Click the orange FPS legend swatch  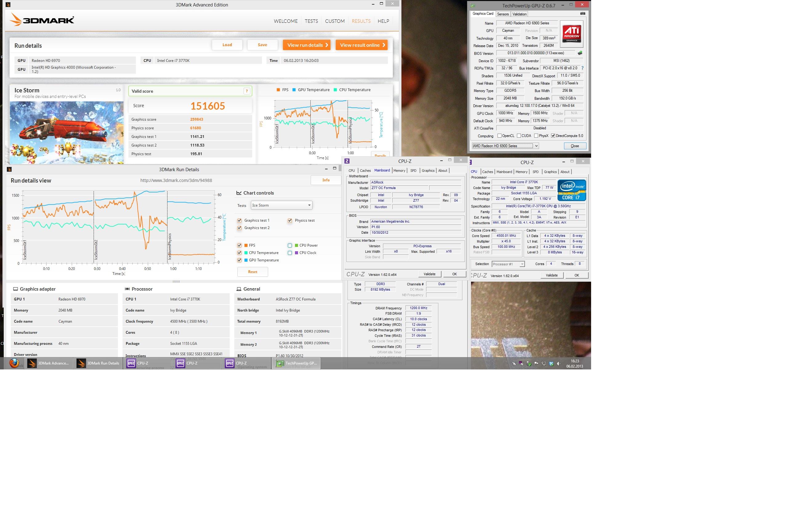278,90
